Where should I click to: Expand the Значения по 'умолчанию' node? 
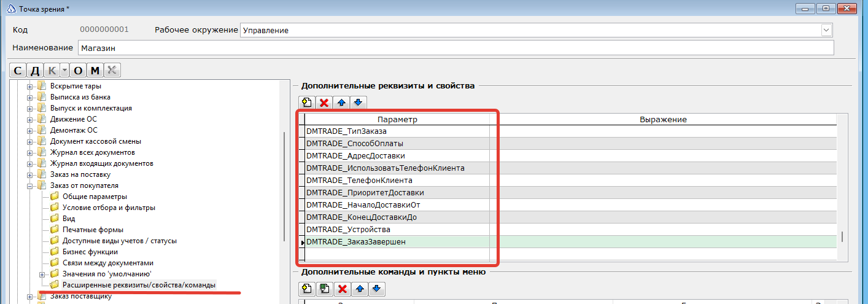(x=42, y=274)
